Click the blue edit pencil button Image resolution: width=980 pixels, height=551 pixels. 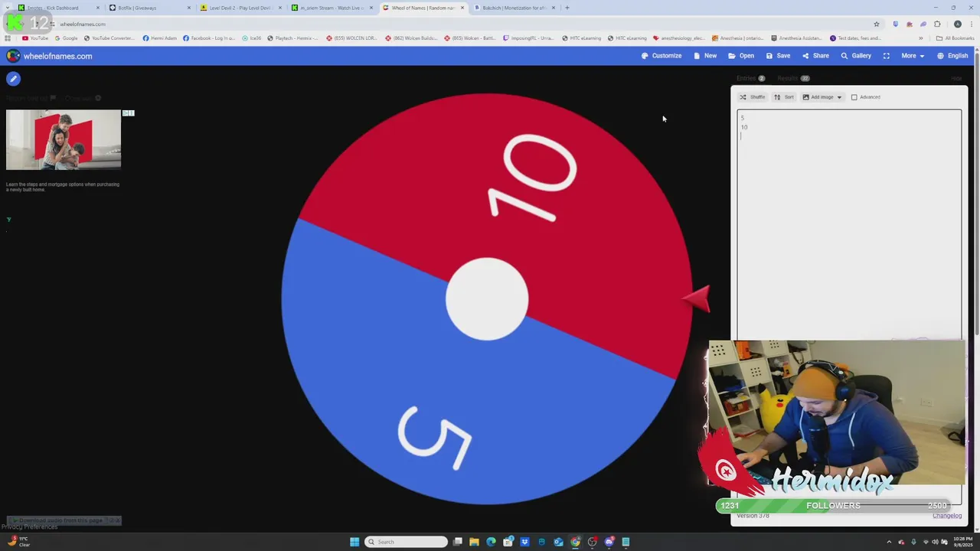13,79
